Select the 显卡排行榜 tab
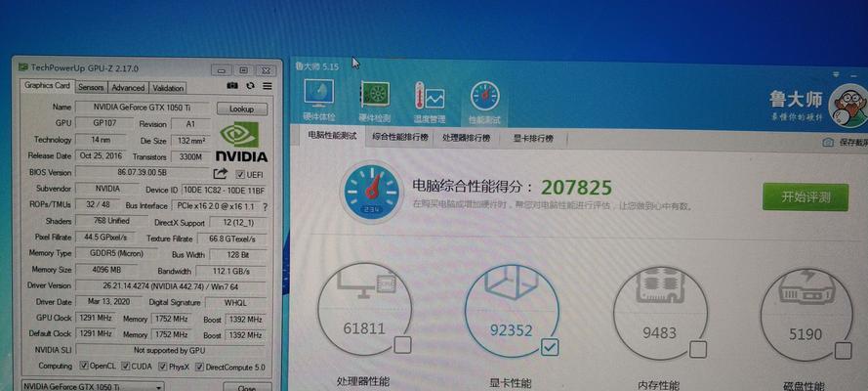This screenshot has height=391, width=868. [x=533, y=139]
